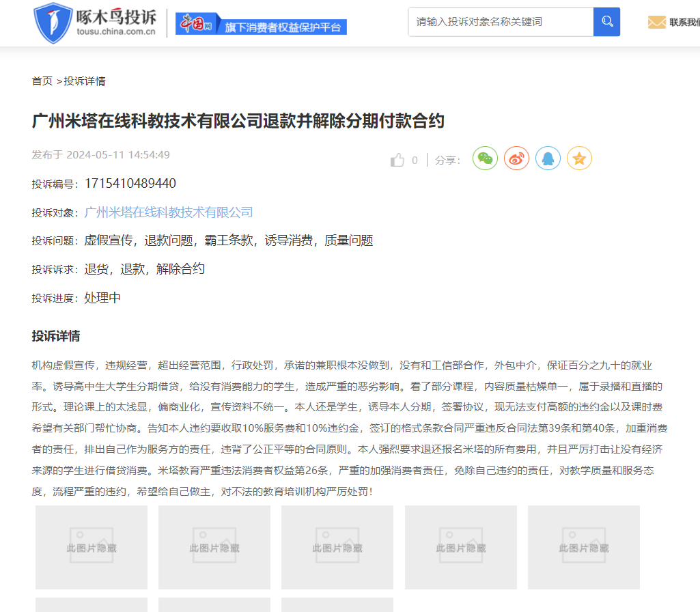Image resolution: width=700 pixels, height=612 pixels.
Task: Like the complaint with the thumbs-up icon
Action: click(x=397, y=160)
